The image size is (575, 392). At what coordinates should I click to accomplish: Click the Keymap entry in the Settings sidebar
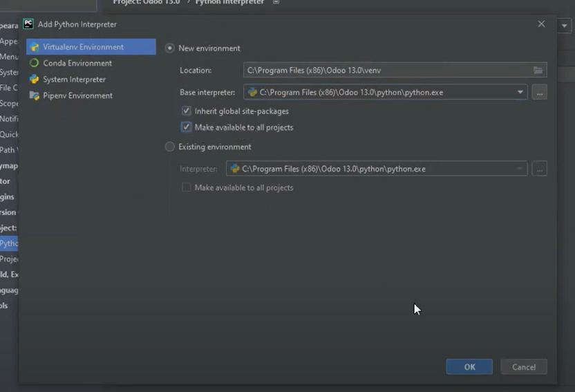(x=9, y=166)
